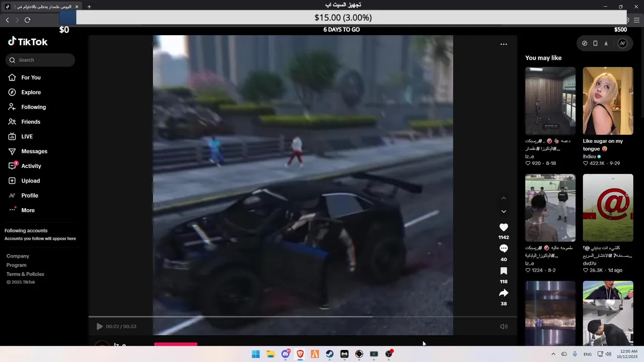Go back in browser history
The width and height of the screenshot is (644, 362).
7,20
